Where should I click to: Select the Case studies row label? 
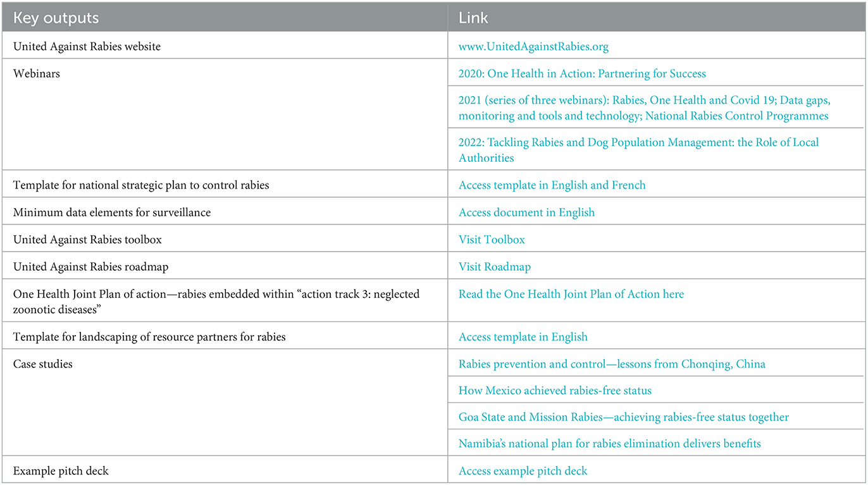42,364
